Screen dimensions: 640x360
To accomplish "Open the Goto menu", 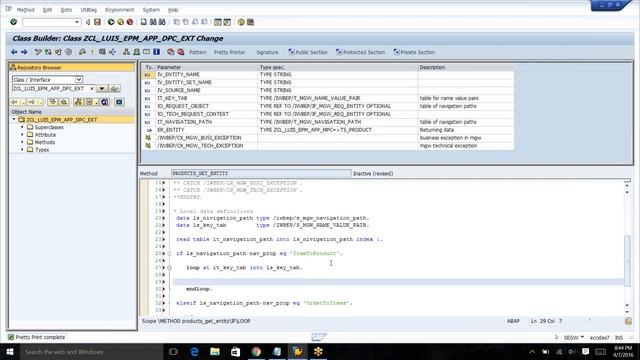I will click(x=66, y=10).
